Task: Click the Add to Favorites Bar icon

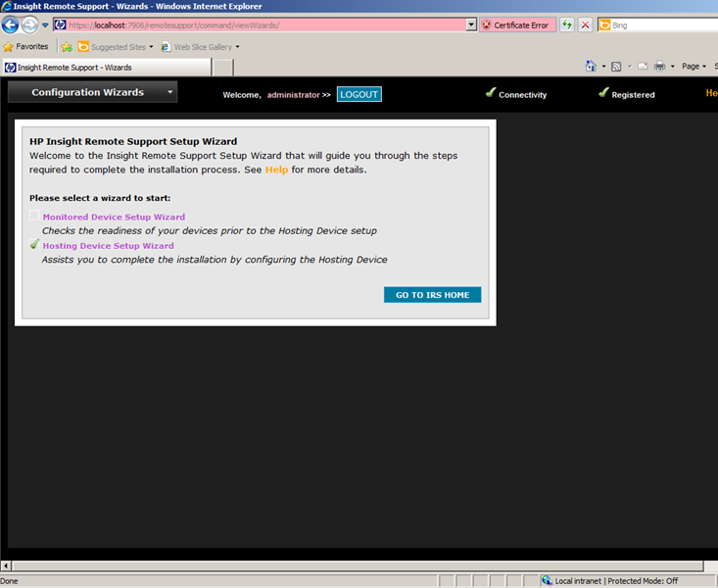Action: tap(67, 47)
